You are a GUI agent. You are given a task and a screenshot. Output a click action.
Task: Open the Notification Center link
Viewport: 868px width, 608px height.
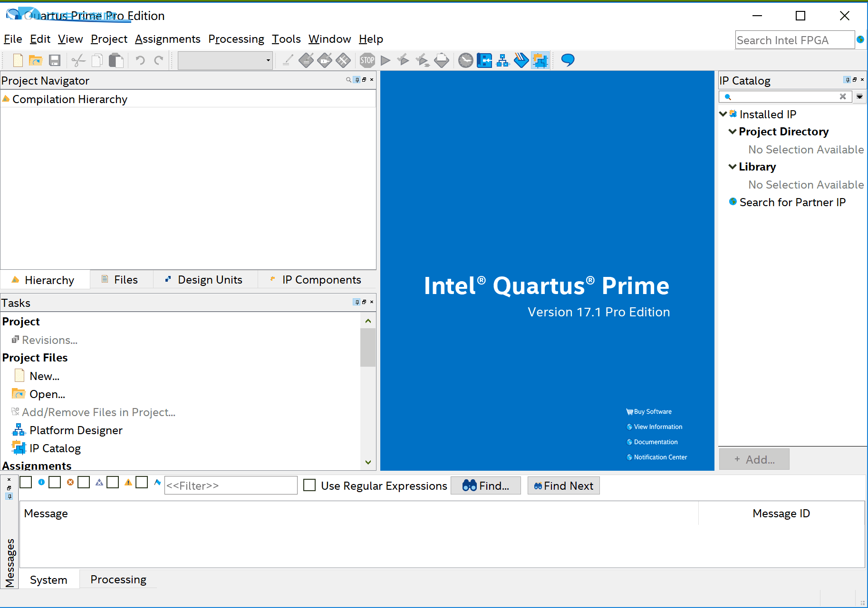657,457
